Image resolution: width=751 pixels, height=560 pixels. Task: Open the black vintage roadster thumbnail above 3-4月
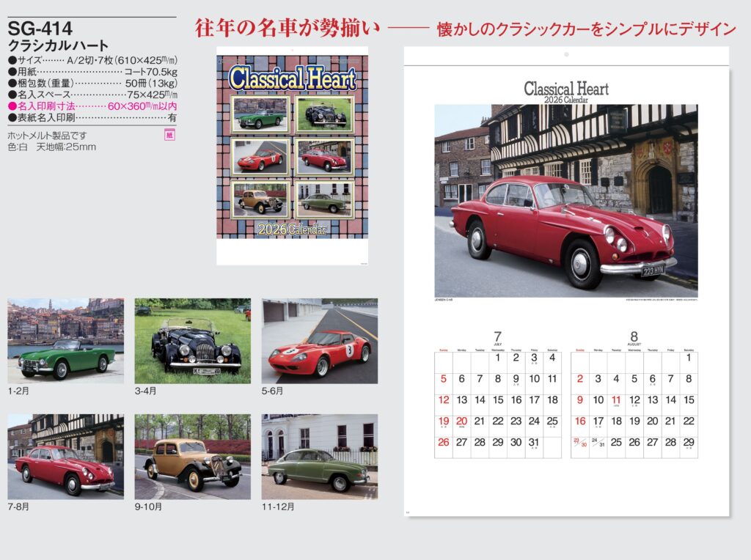(192, 340)
